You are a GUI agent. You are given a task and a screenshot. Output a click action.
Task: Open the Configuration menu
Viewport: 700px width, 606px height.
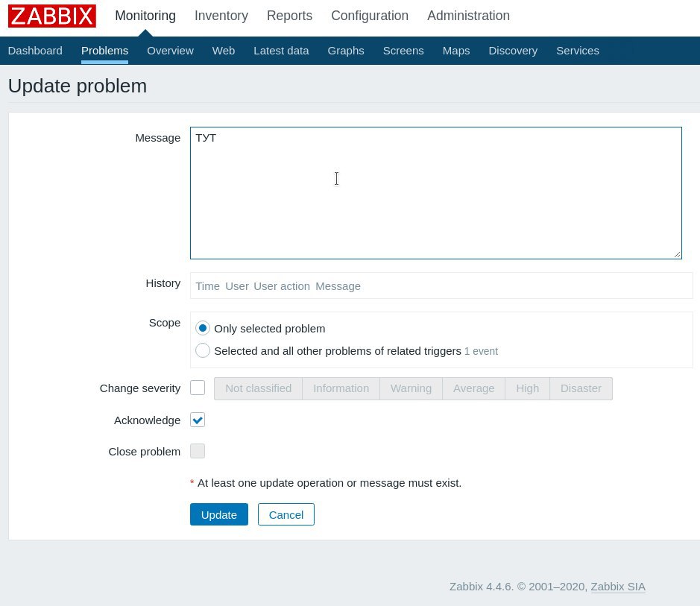pyautogui.click(x=370, y=16)
